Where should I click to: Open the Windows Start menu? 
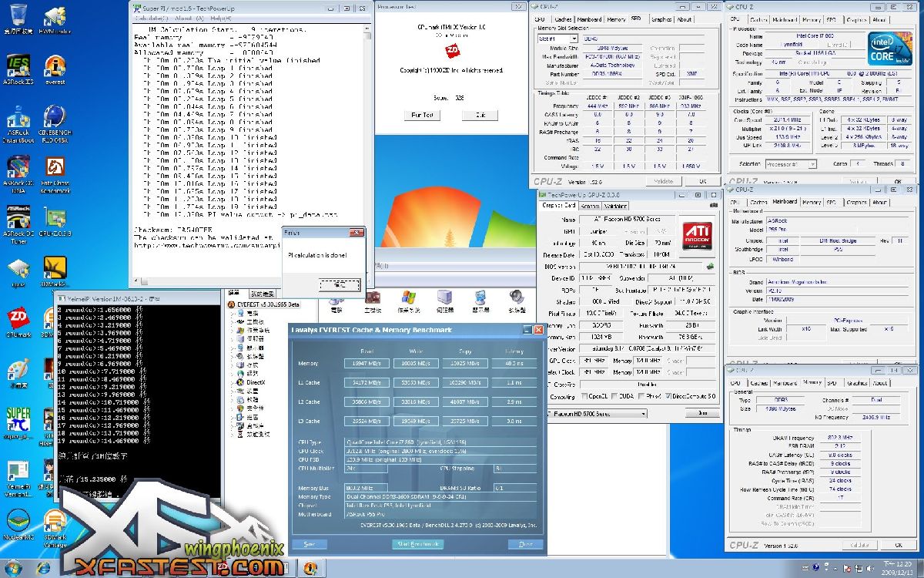click(x=13, y=568)
